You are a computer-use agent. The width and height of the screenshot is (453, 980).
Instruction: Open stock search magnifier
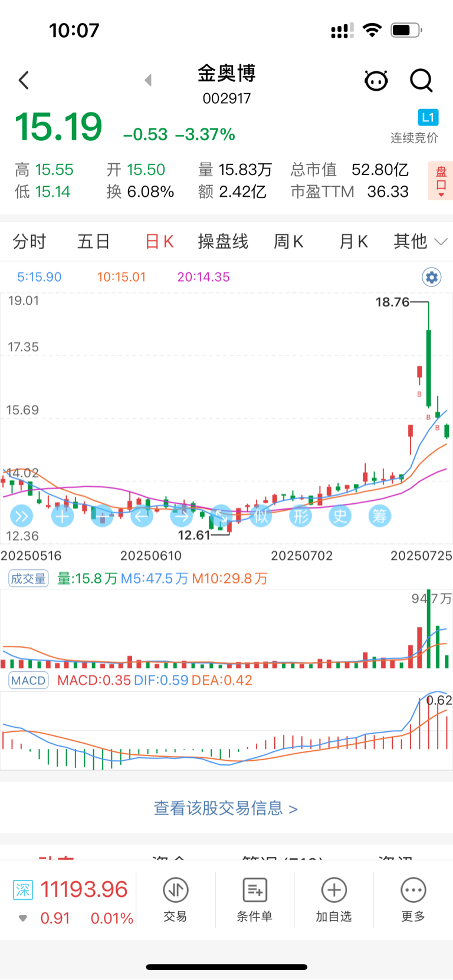click(x=421, y=80)
